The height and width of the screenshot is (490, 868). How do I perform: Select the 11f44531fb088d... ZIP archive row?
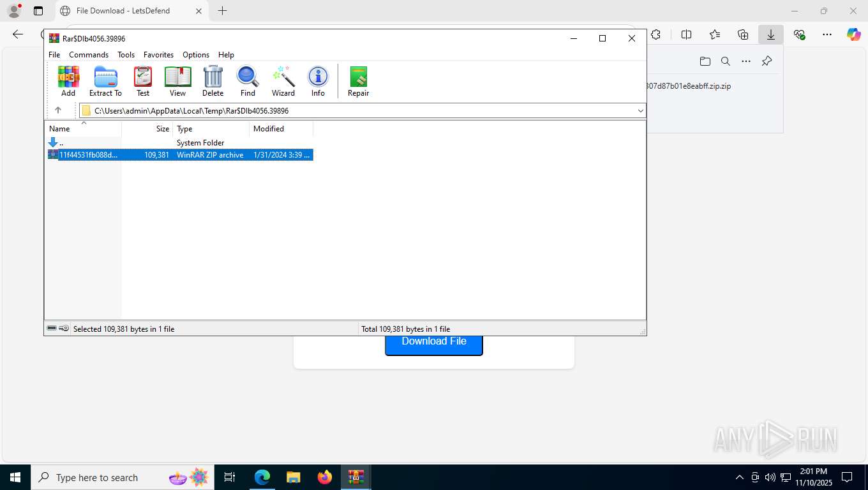coord(180,154)
